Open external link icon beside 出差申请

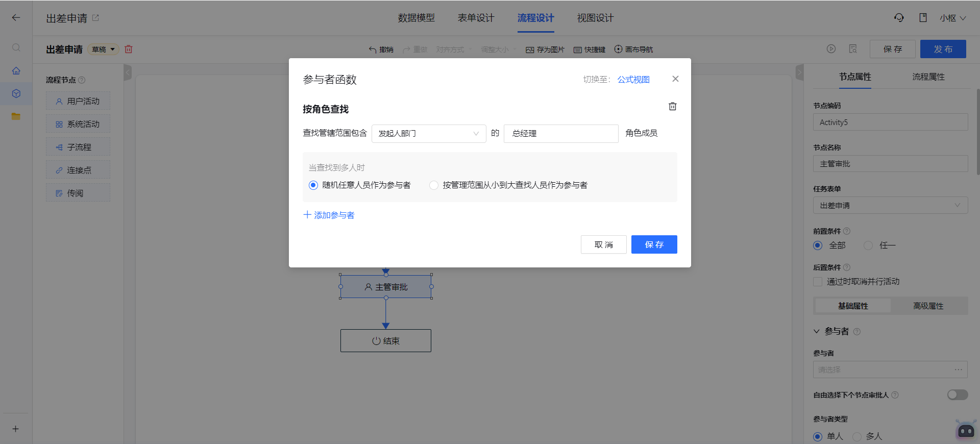(x=95, y=18)
